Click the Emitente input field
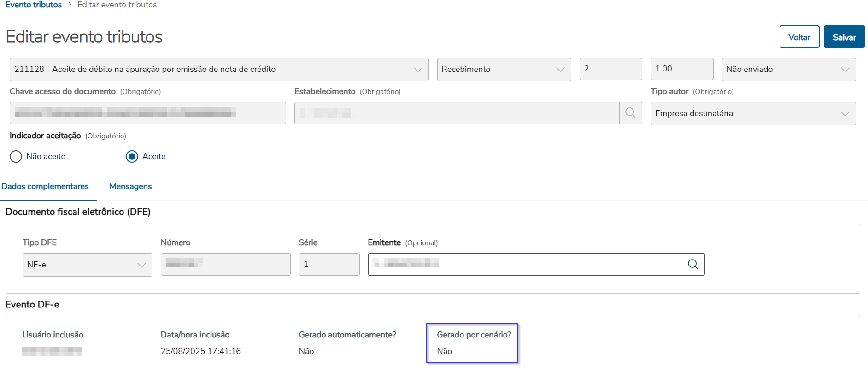Image resolution: width=868 pixels, height=372 pixels. click(x=524, y=264)
